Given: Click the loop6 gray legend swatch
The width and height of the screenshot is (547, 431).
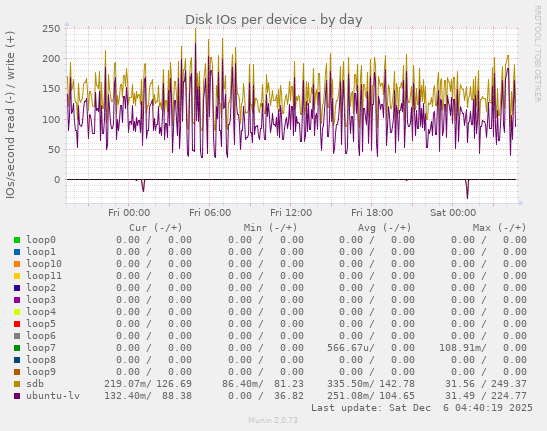Looking at the screenshot, I should 17,336.
